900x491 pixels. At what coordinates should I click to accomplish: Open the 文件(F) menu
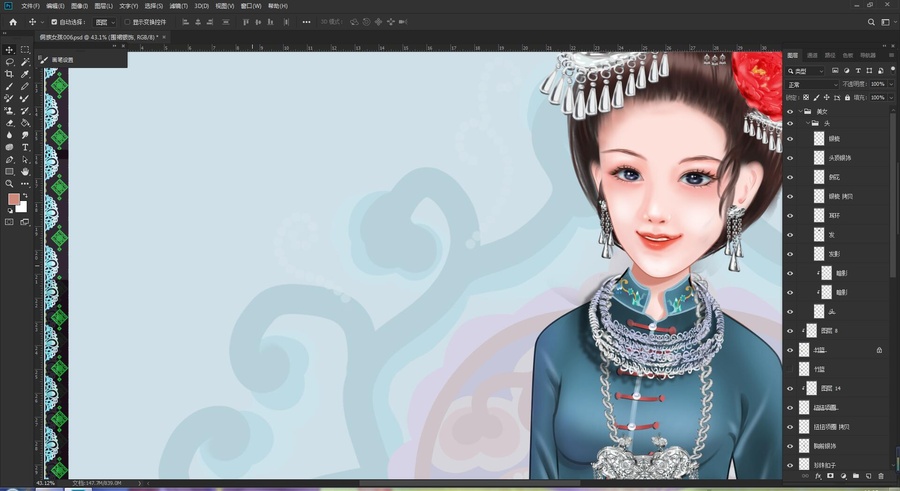[30, 6]
